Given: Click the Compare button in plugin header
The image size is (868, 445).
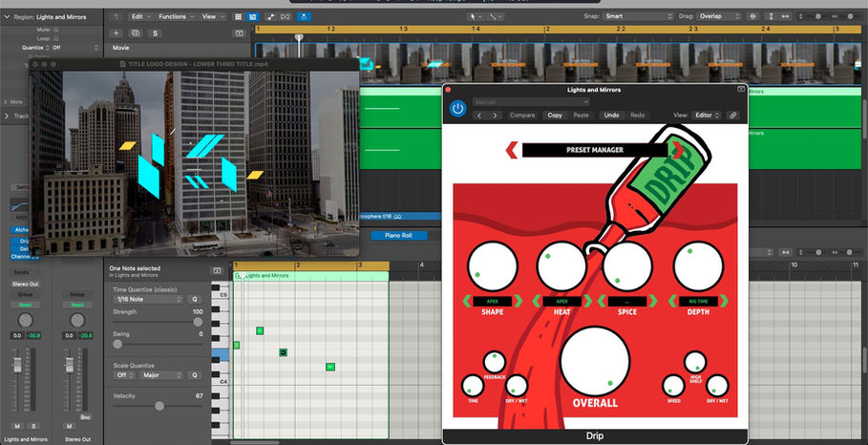Looking at the screenshot, I should point(522,116).
